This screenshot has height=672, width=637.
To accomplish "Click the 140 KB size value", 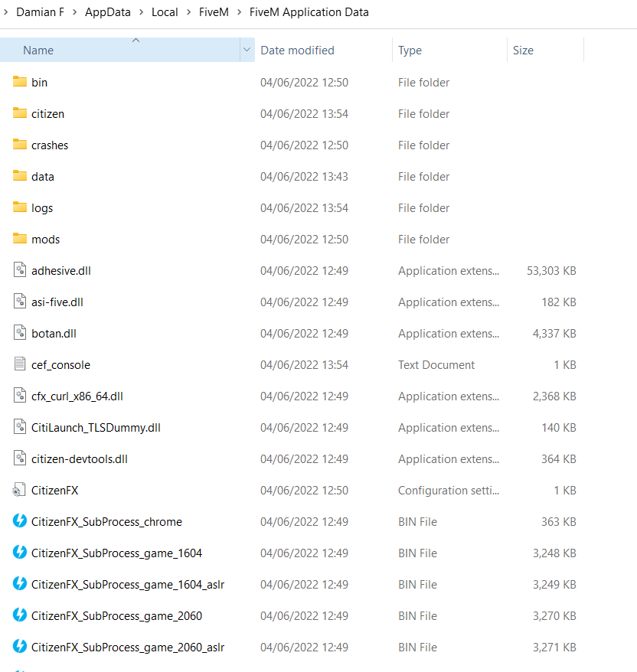I will [x=559, y=428].
